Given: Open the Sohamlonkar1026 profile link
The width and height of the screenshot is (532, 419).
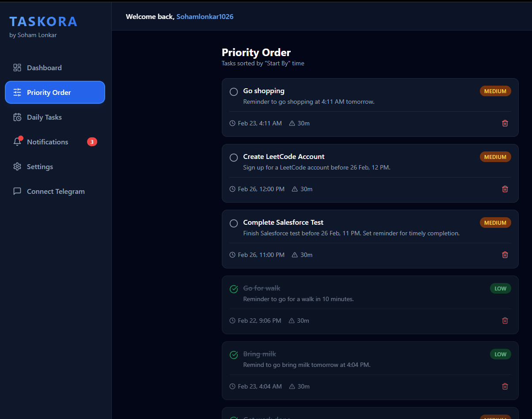Looking at the screenshot, I should [205, 16].
